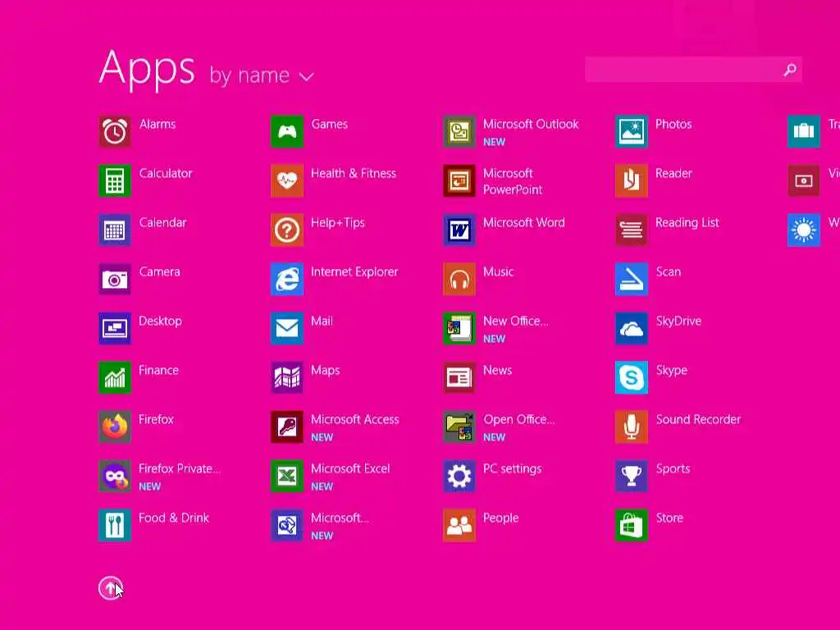Launch Microsoft Access icon
Screen dimensions: 840x630
pos(287,427)
